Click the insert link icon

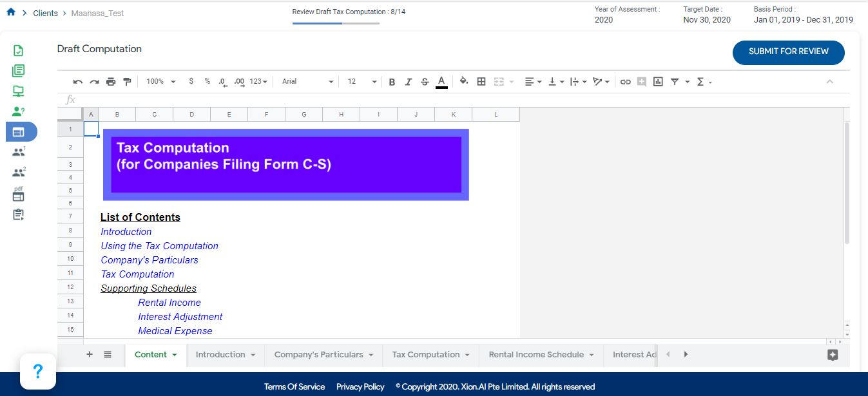(x=625, y=82)
